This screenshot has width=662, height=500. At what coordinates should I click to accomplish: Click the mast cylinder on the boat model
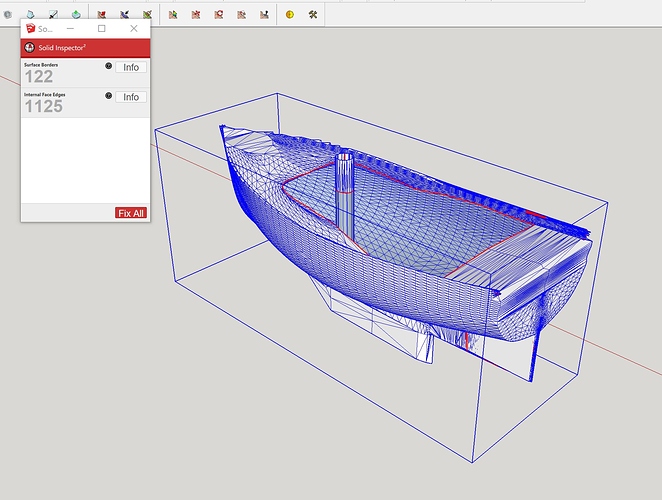pyautogui.click(x=345, y=194)
